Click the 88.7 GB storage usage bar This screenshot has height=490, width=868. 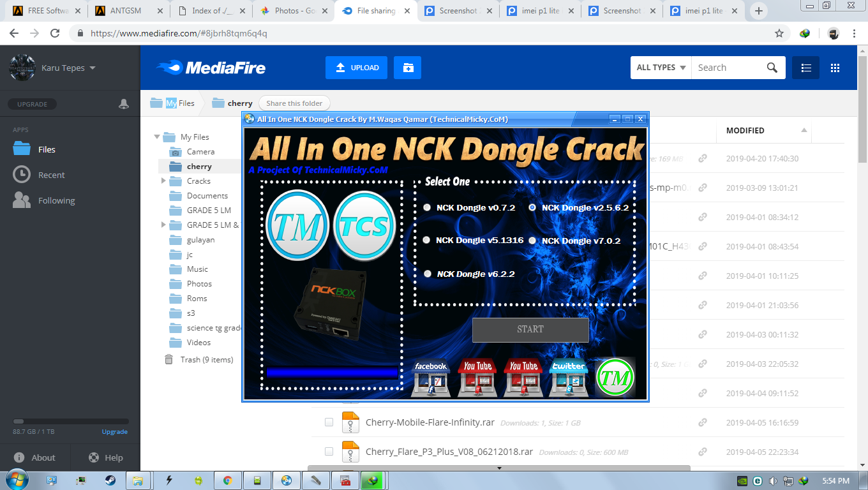coord(71,422)
